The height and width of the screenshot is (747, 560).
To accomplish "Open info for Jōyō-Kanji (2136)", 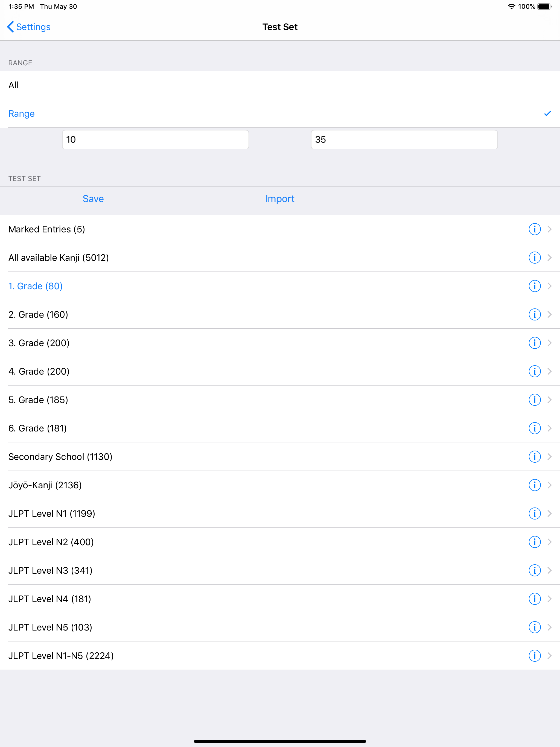I will point(534,485).
